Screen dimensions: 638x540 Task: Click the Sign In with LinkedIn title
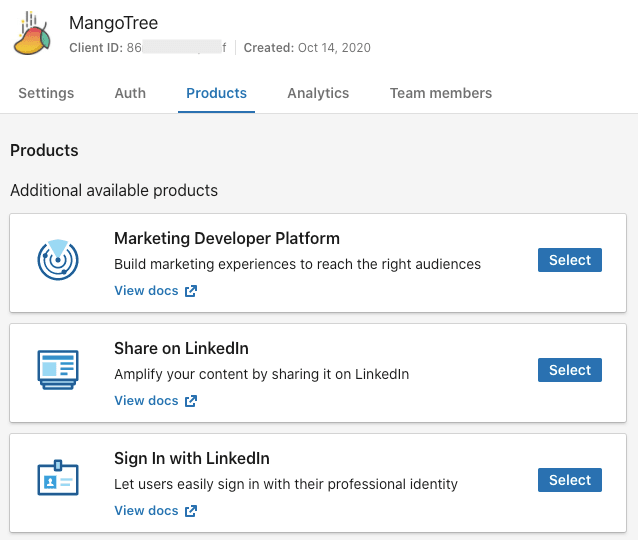[192, 458]
